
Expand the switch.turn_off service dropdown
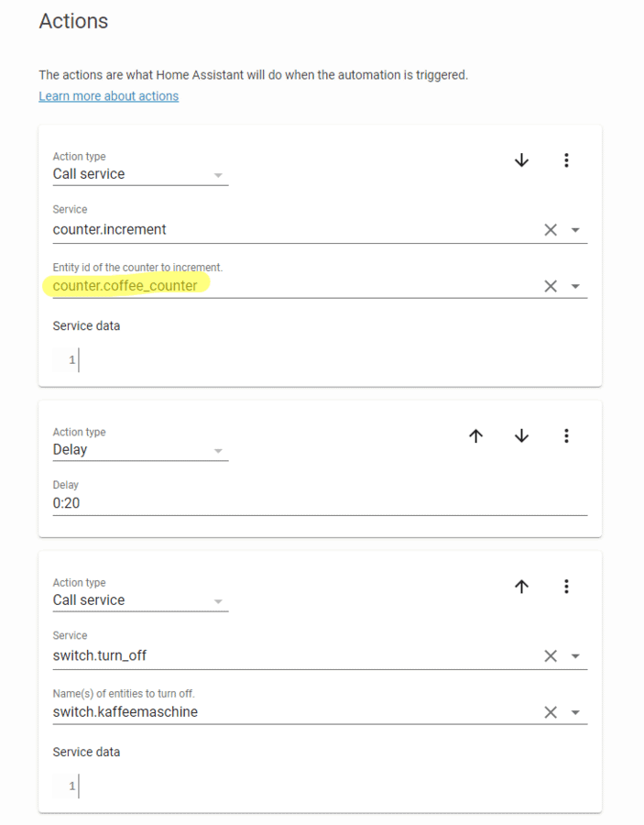(575, 656)
